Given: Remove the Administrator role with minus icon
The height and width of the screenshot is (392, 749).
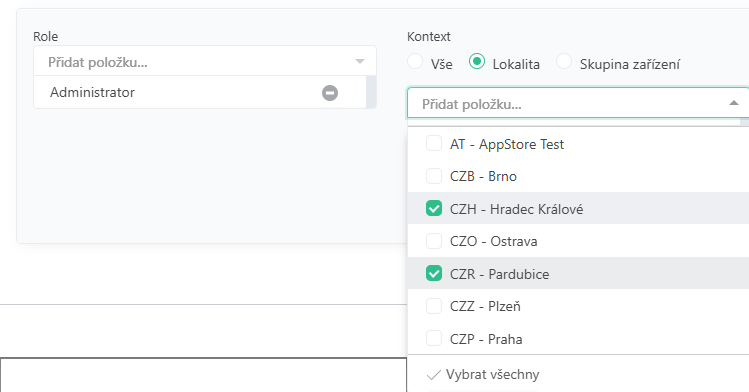Looking at the screenshot, I should tap(330, 93).
